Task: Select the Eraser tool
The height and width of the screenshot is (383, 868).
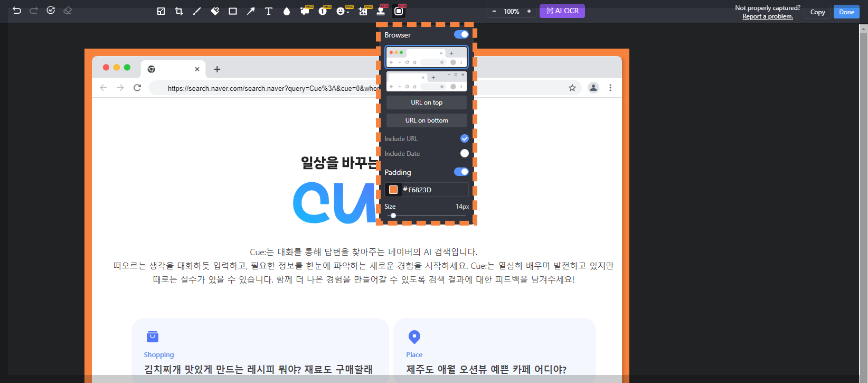Action: point(68,11)
